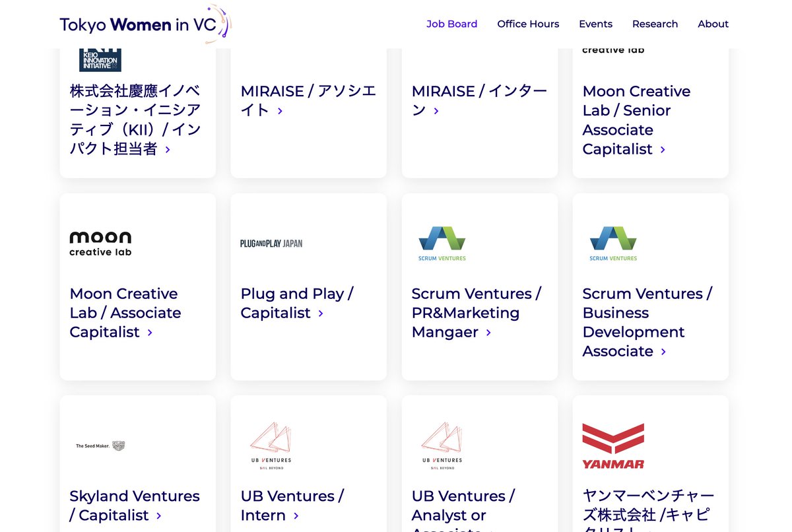This screenshot has width=792, height=532.
Task: Click chevron after KII インパクト担当者 title
Action: [x=168, y=150]
